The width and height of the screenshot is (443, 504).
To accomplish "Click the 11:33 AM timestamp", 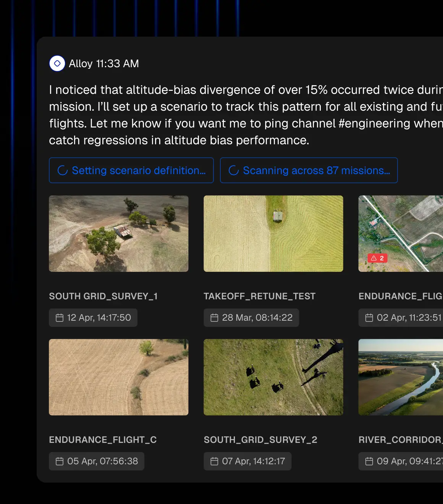I will (118, 64).
